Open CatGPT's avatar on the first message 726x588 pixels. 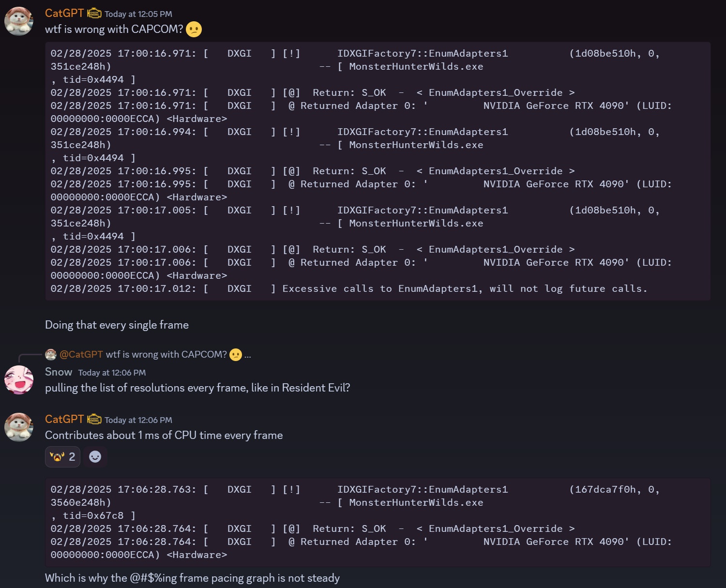(x=19, y=21)
